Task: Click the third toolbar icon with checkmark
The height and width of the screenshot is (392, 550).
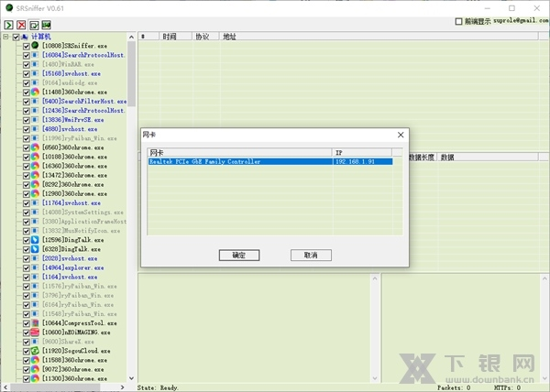Action: point(33,24)
